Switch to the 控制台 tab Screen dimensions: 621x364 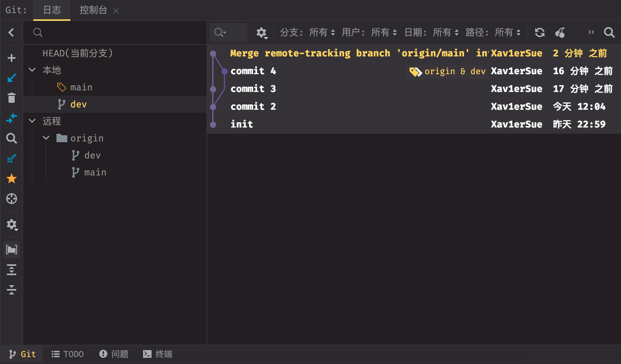tap(93, 10)
